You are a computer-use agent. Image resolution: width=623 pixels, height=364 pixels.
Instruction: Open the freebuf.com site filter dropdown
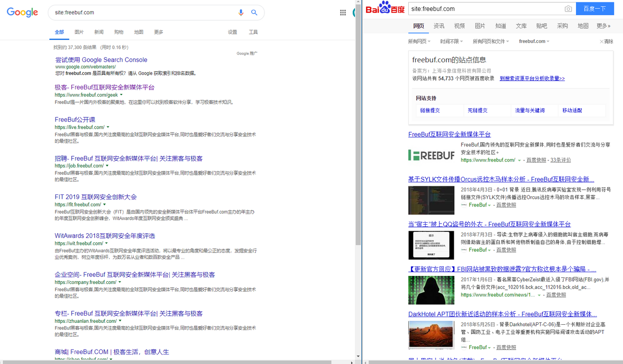click(x=534, y=42)
